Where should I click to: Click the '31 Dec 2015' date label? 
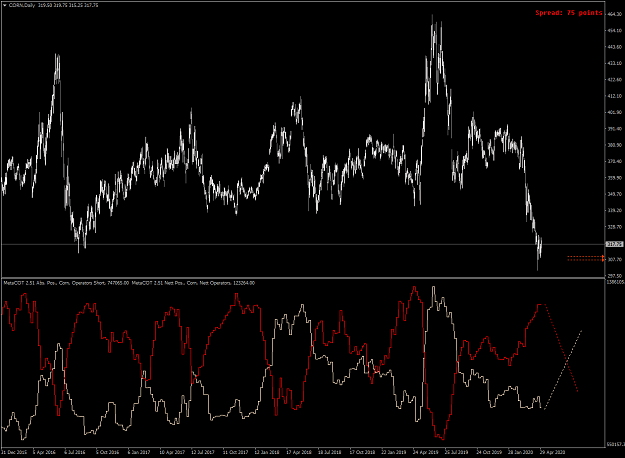tap(14, 452)
